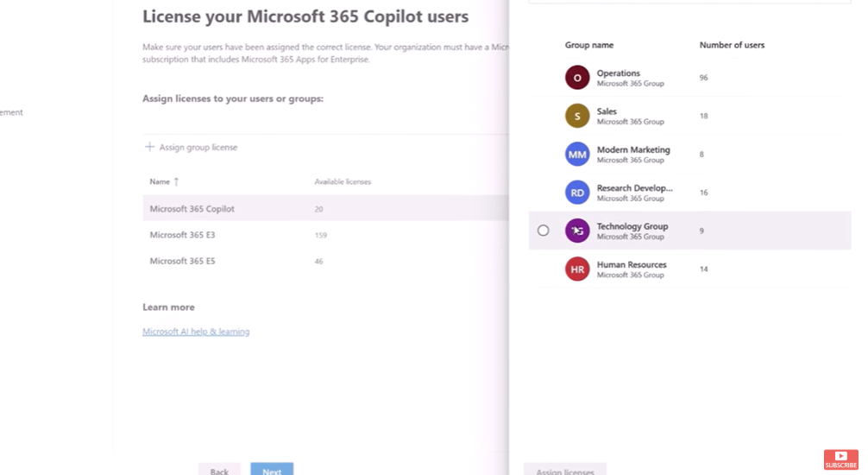Click the Available licenses column header
868x475 pixels.
click(x=343, y=182)
